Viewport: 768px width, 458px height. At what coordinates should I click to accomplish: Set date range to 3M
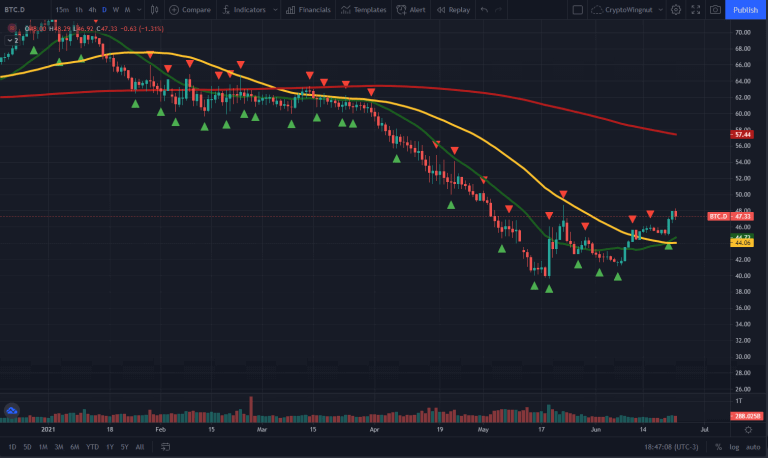point(59,447)
